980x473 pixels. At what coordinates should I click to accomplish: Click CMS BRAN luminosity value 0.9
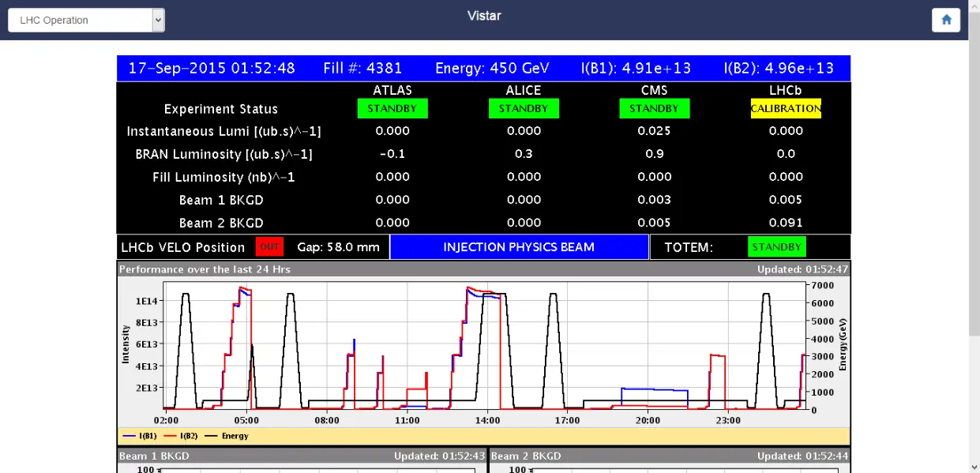click(655, 154)
